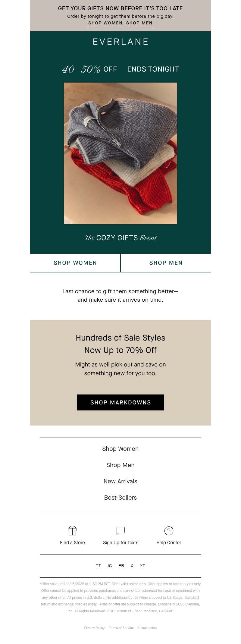Image resolution: width=241 pixels, height=644 pixels.
Task: Click SHOP WOMEN in the top banner
Action: pyautogui.click(x=105, y=23)
